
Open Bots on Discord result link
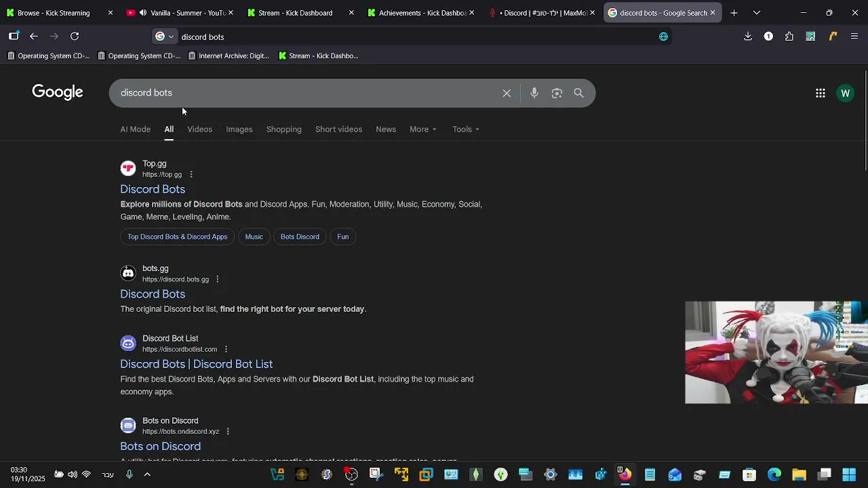[x=160, y=447]
